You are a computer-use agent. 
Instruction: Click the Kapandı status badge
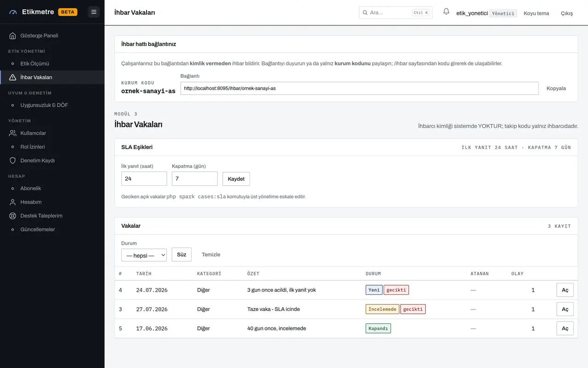tap(378, 328)
